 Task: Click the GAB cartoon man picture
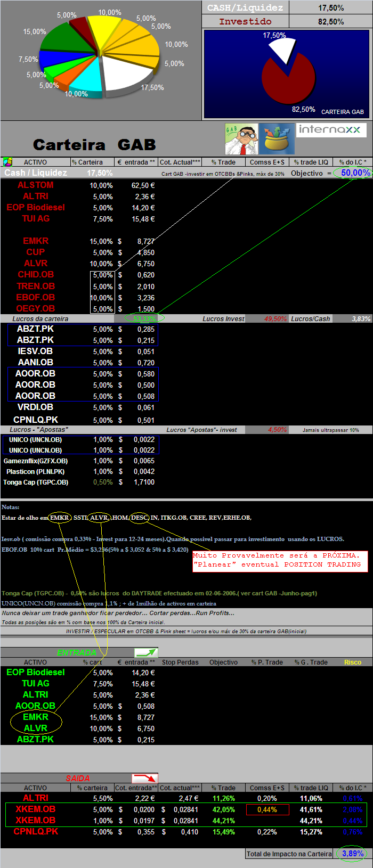[x=241, y=139]
